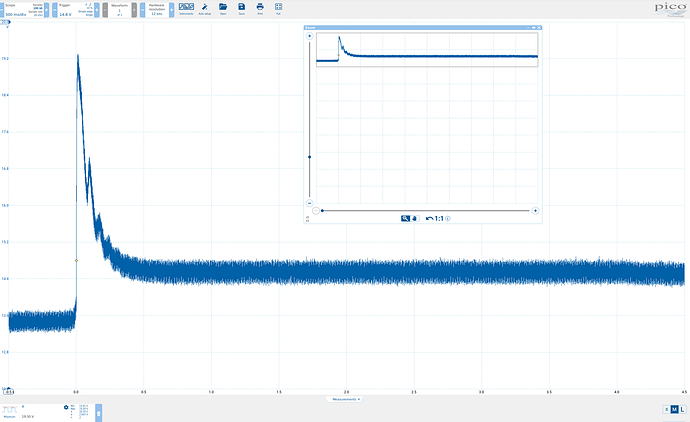Open the Instruments panel icon

pos(186,8)
